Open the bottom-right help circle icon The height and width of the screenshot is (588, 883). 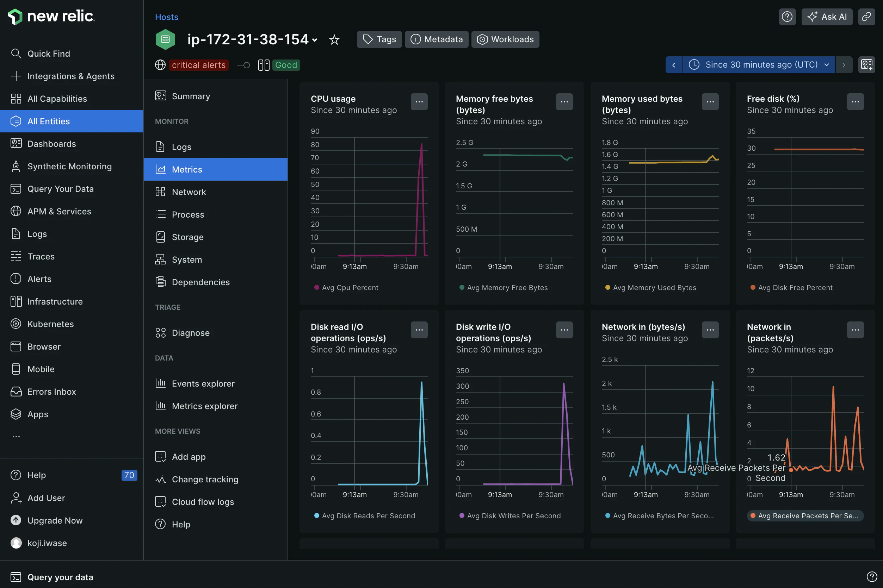tap(872, 577)
